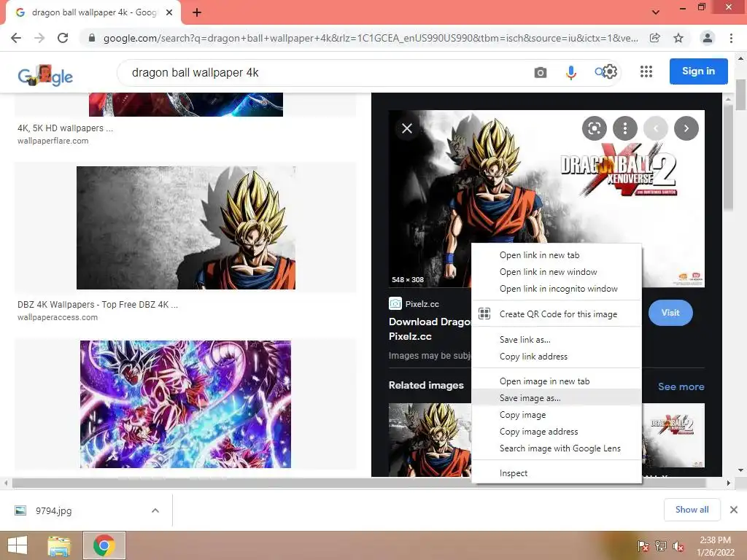Open preview panel more options menu
The width and height of the screenshot is (747, 560).
point(625,128)
